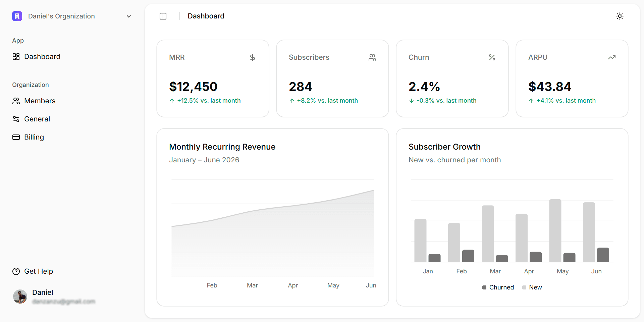
Task: Click the up arrow beside +12.5%
Action: [x=172, y=101]
